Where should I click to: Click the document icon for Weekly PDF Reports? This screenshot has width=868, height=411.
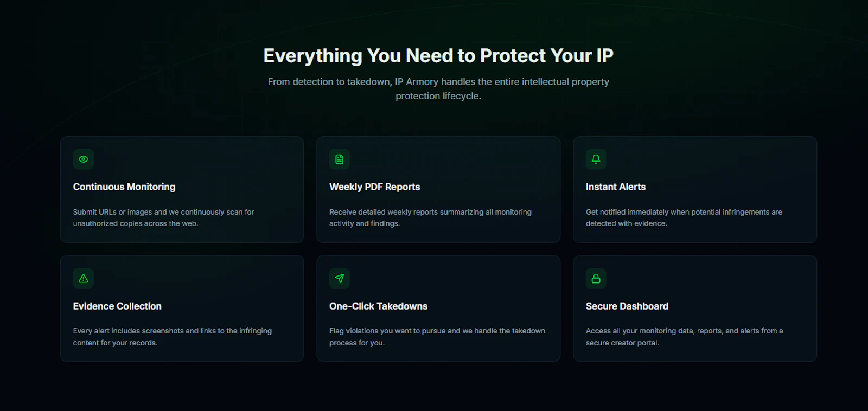pyautogui.click(x=340, y=159)
